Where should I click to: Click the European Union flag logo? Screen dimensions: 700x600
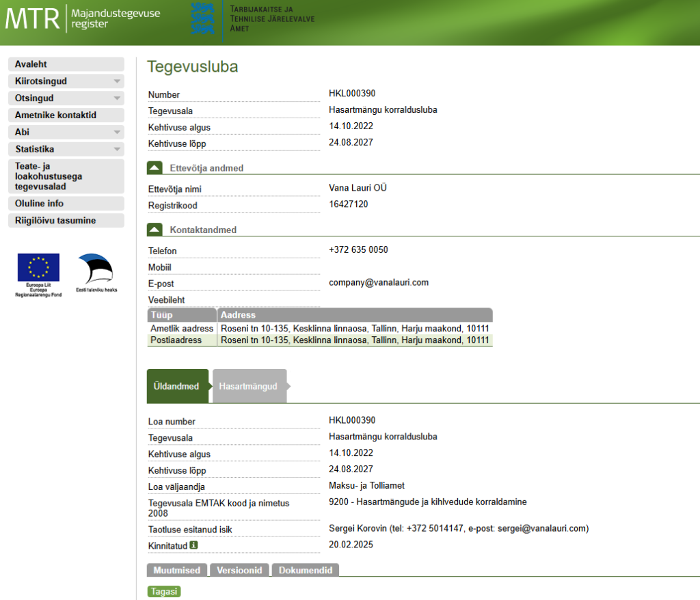click(38, 268)
